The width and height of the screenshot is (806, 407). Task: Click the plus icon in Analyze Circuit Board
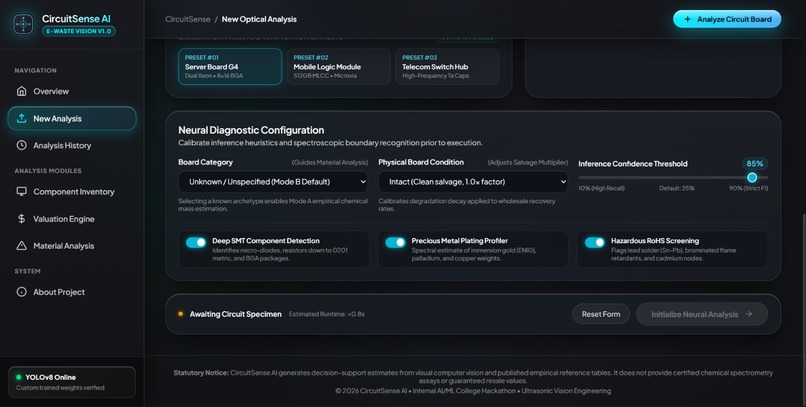[687, 19]
